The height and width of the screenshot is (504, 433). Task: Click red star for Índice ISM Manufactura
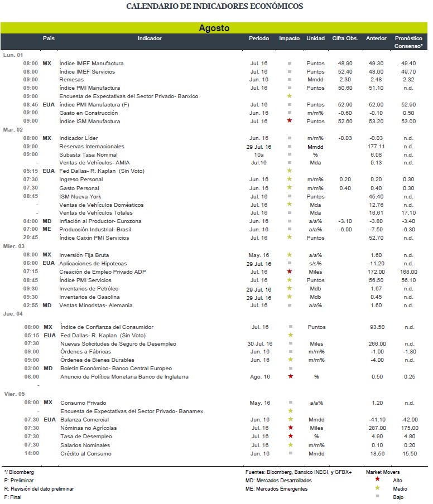(289, 120)
